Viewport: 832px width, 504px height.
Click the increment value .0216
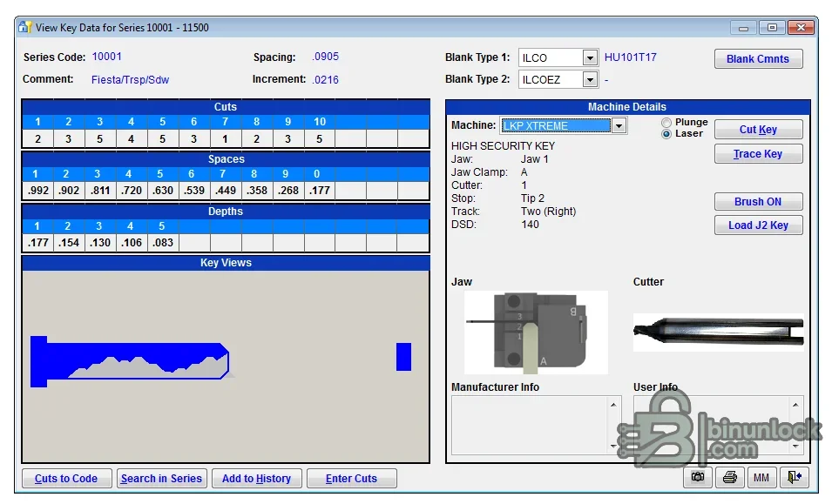pyautogui.click(x=325, y=79)
